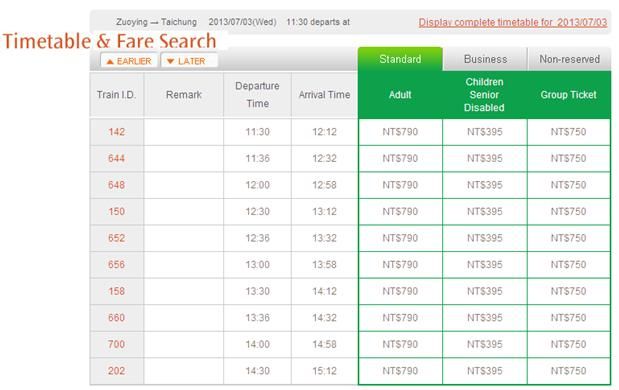
Task: Select arrival time 12:32
Action: point(325,158)
